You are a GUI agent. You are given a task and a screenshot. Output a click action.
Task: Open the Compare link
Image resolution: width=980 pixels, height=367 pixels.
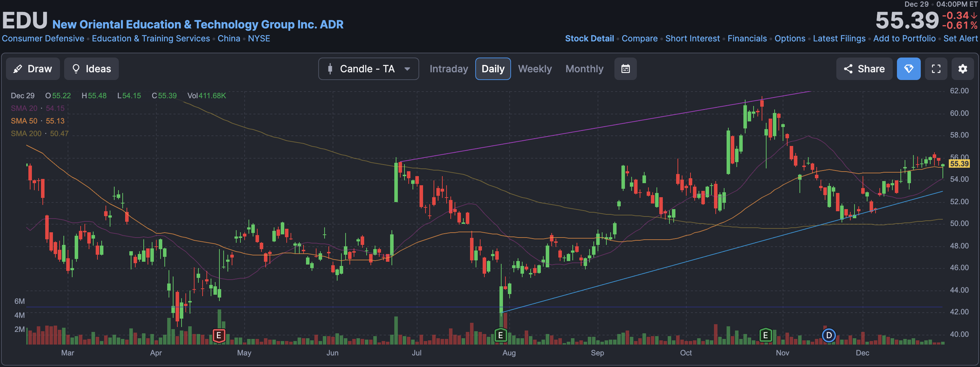(640, 39)
